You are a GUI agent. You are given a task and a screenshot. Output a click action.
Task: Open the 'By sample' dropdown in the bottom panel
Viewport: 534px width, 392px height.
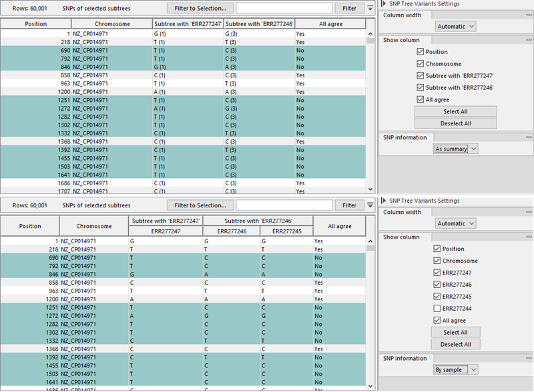click(x=455, y=369)
